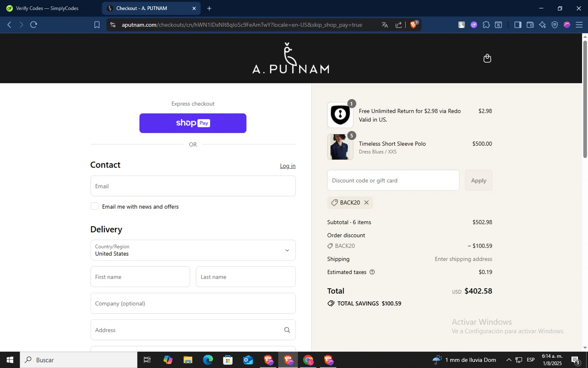Viewport: 588px width, 368px height.
Task: Click the Log in link
Action: coord(288,166)
